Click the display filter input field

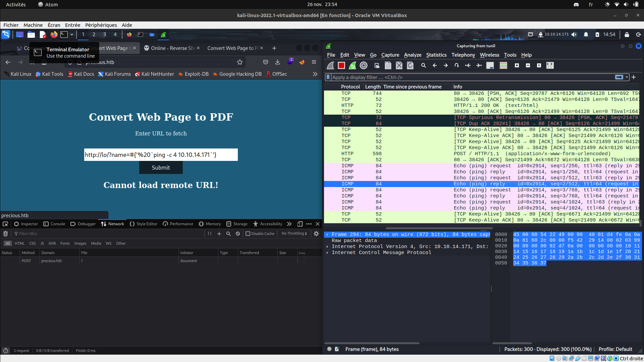coord(470,77)
